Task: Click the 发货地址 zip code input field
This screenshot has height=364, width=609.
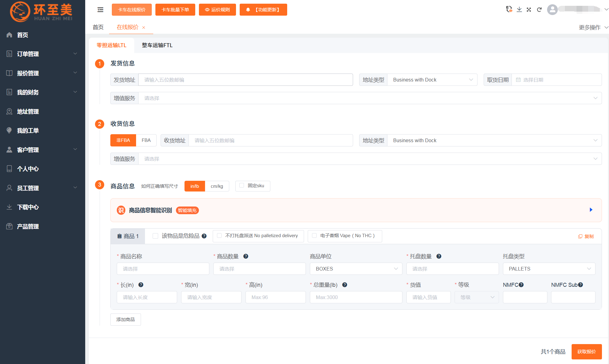Action: [x=246, y=80]
